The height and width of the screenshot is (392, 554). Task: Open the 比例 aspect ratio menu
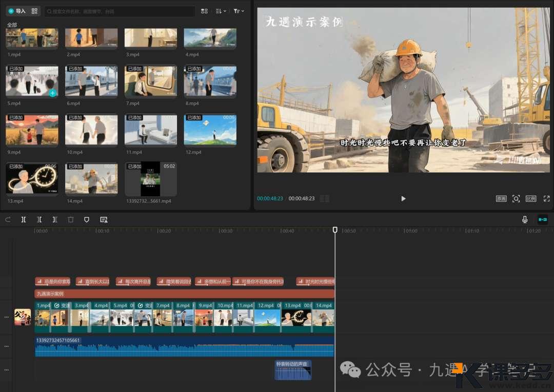(x=531, y=198)
